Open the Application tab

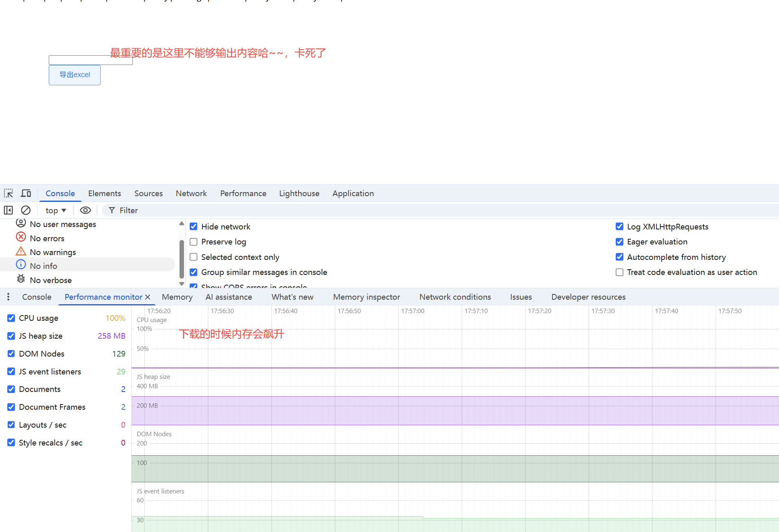pyautogui.click(x=353, y=193)
